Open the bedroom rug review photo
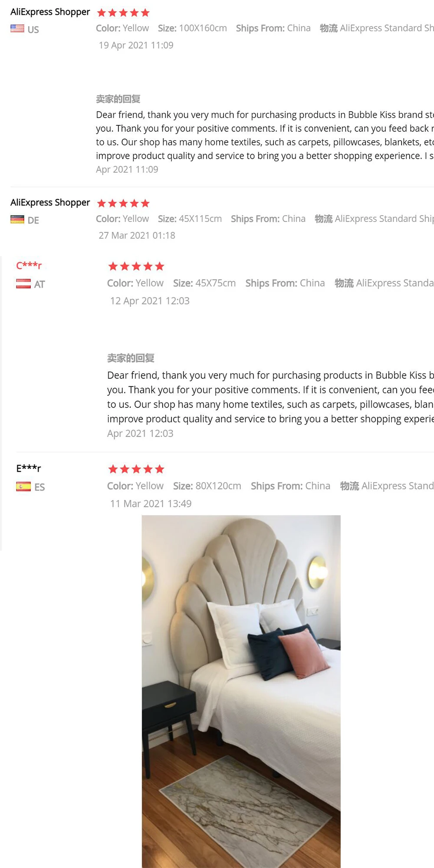434x868 pixels. pyautogui.click(x=241, y=691)
